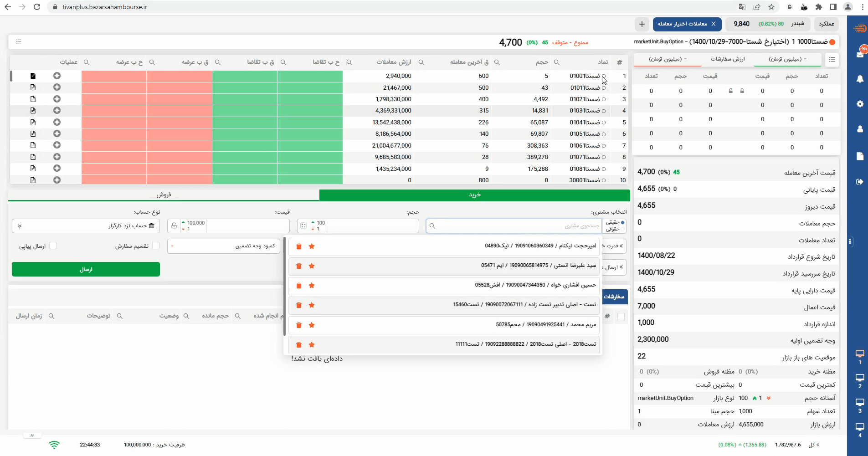Screen dimensions: 868x456
Task: Click the list view icon beside order value
Action: click(832, 60)
